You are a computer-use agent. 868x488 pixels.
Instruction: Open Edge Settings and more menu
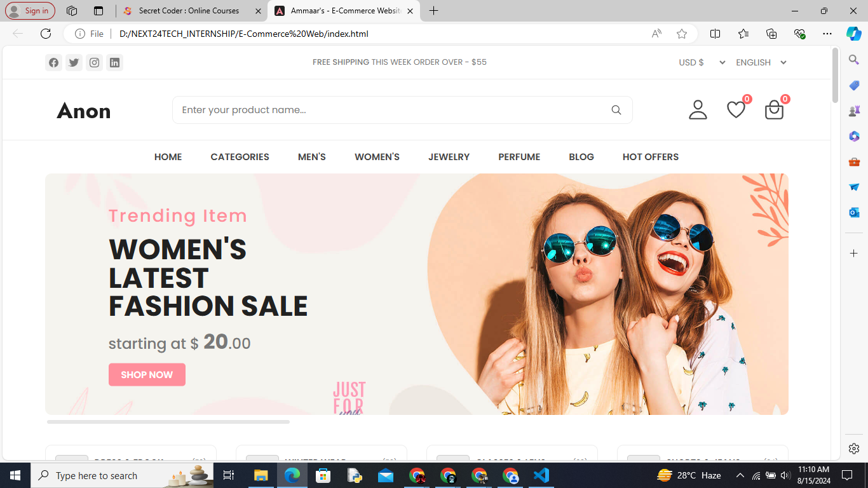click(827, 34)
